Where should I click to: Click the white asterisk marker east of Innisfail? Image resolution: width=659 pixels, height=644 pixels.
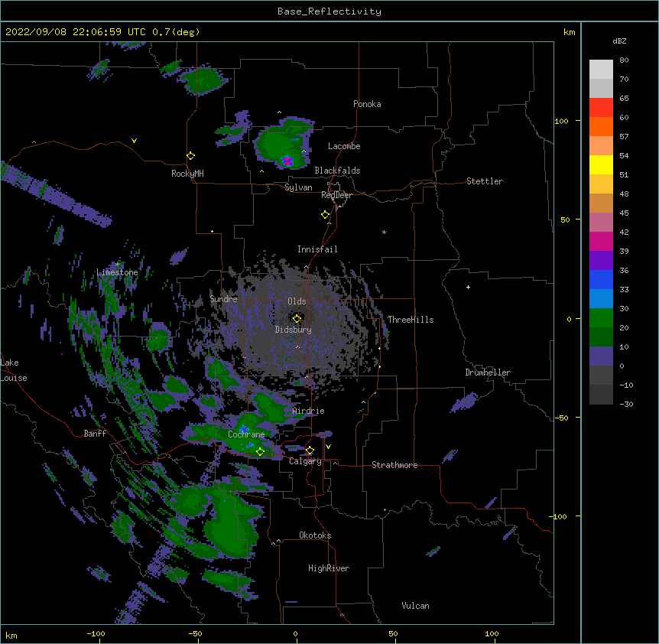(384, 232)
